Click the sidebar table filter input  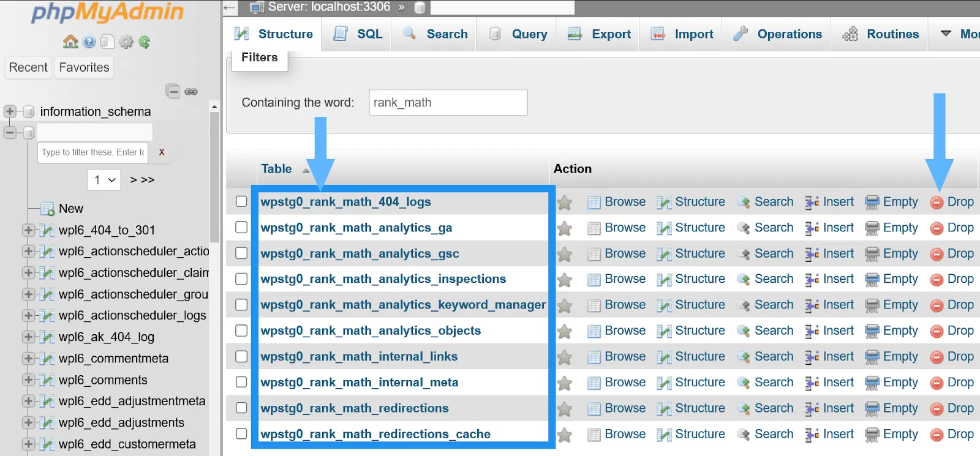[93, 152]
